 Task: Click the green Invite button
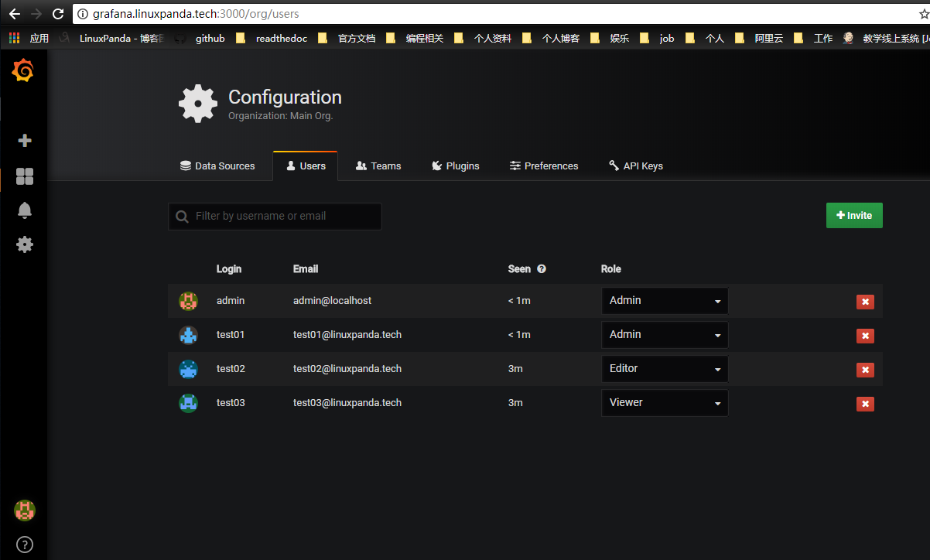pos(854,216)
